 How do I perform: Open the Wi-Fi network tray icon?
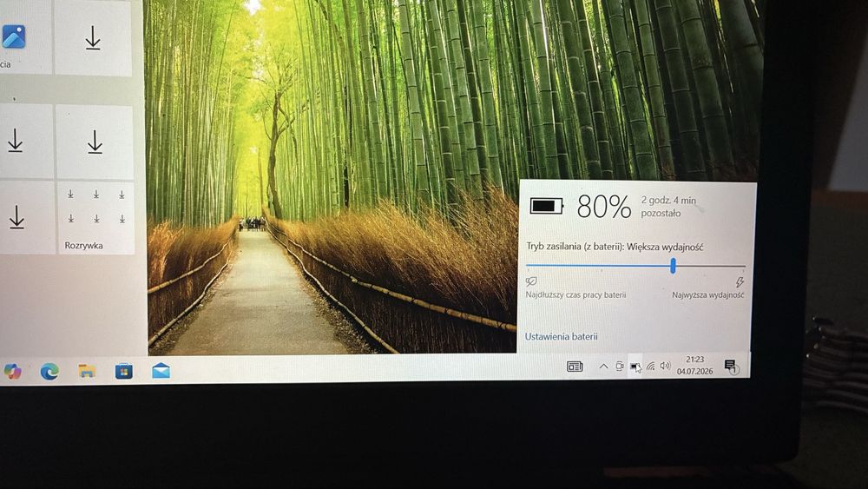651,366
